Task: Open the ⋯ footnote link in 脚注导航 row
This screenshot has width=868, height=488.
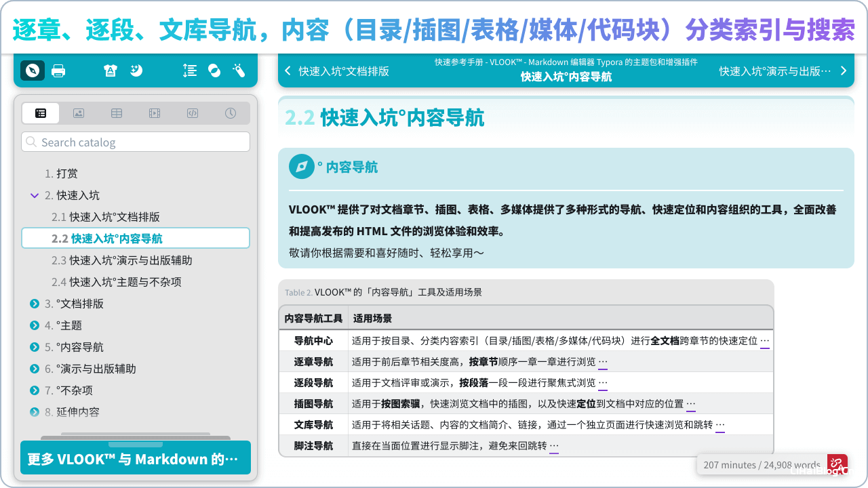Action: (x=554, y=447)
